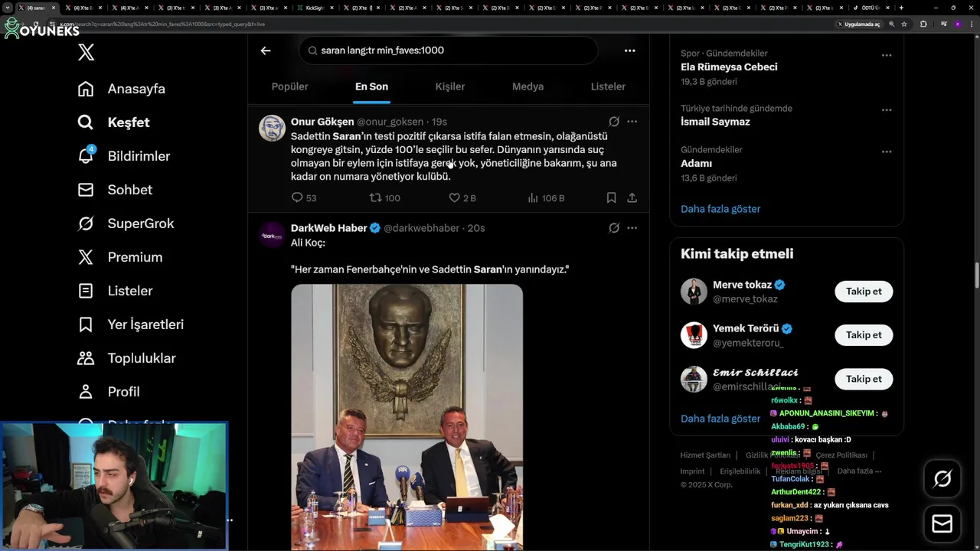Open the X logo home link

click(x=86, y=52)
